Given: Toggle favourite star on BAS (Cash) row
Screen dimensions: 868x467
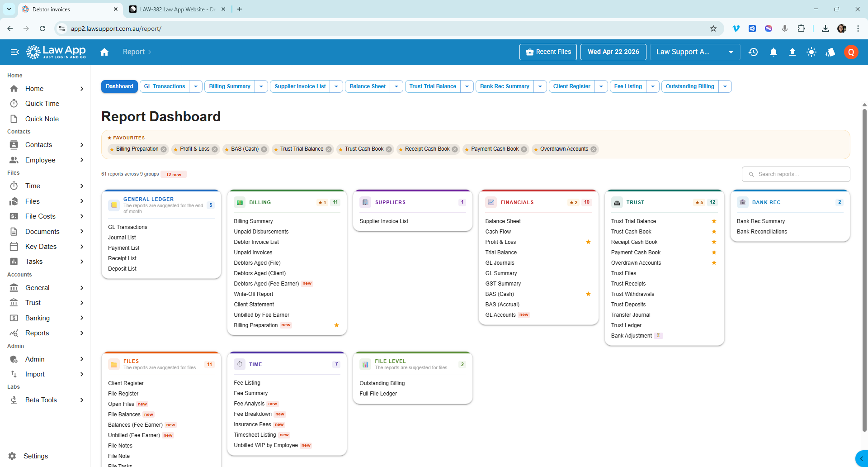Looking at the screenshot, I should click(x=588, y=294).
